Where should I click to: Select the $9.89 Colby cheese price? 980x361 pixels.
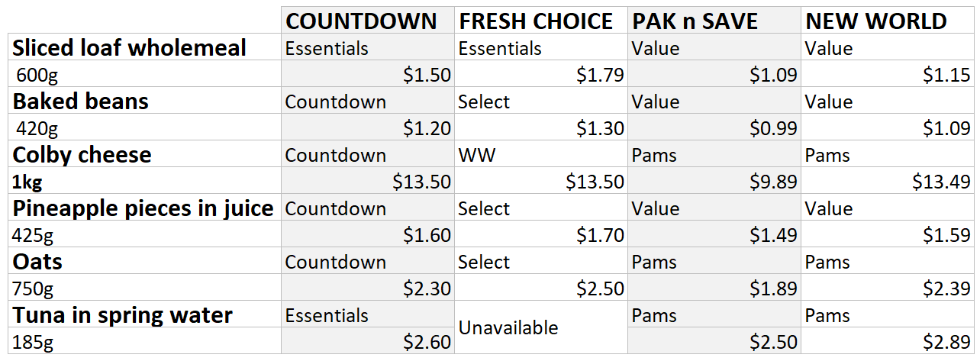[x=714, y=181]
